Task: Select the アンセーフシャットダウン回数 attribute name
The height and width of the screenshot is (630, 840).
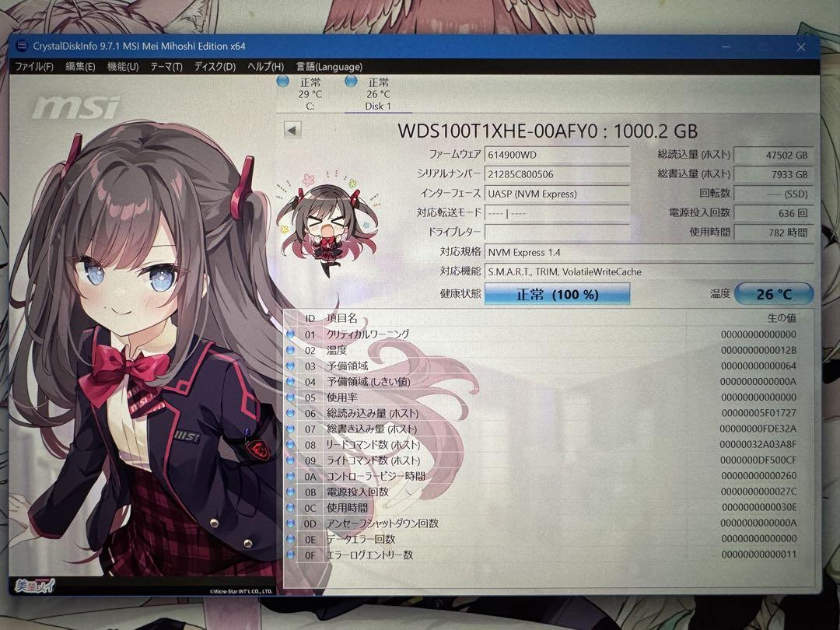Action: [383, 523]
